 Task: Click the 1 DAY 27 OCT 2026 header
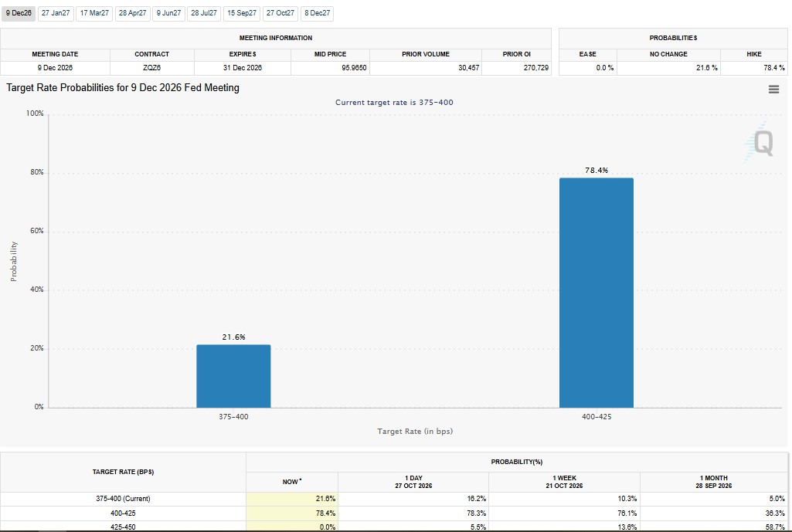(413, 482)
